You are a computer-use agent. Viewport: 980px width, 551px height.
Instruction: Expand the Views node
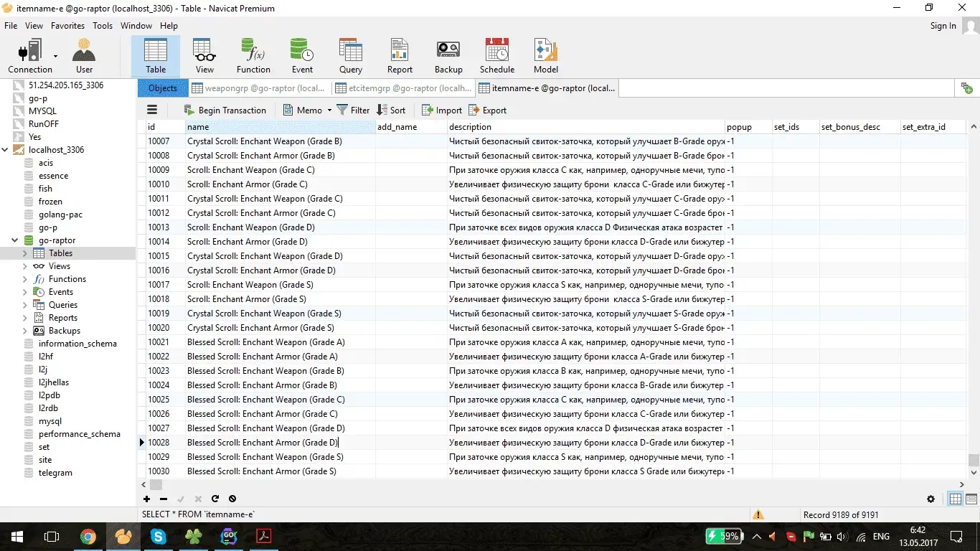pos(25,266)
